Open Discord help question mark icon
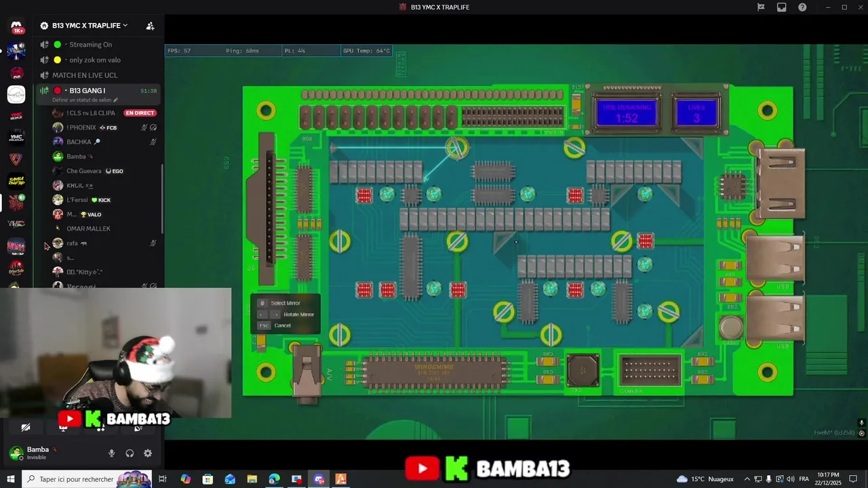868x488 pixels. (x=803, y=7)
